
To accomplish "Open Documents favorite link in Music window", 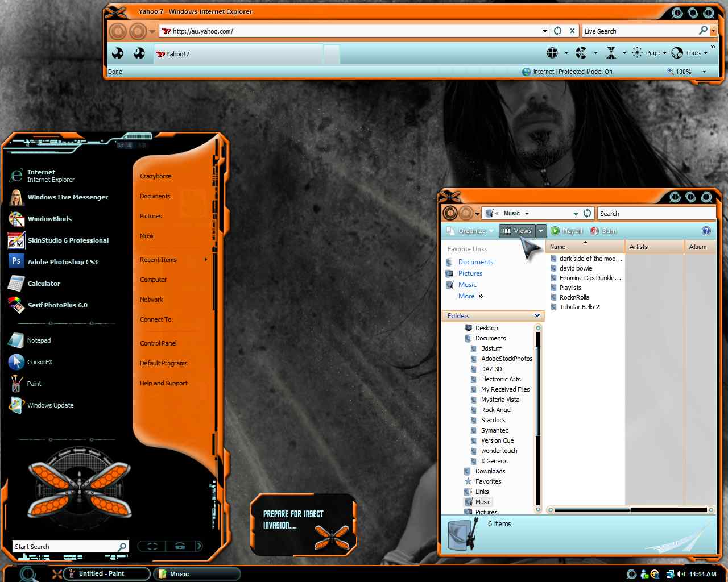I will (x=475, y=262).
